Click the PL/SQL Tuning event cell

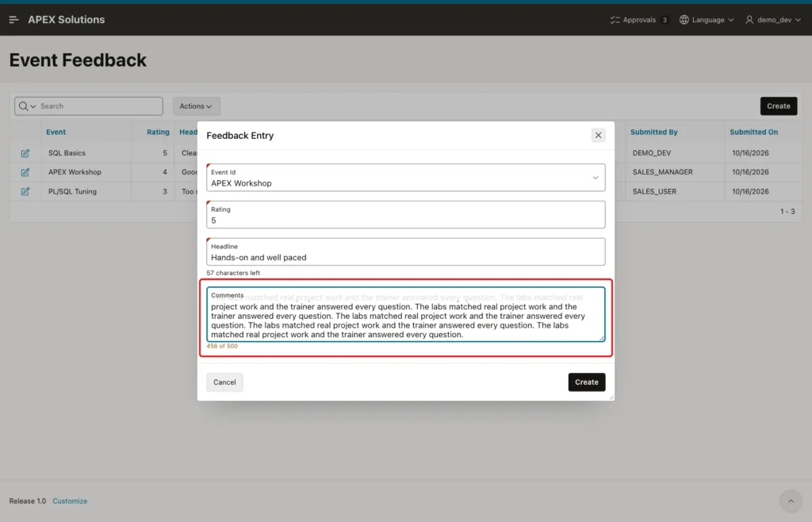[x=72, y=192]
